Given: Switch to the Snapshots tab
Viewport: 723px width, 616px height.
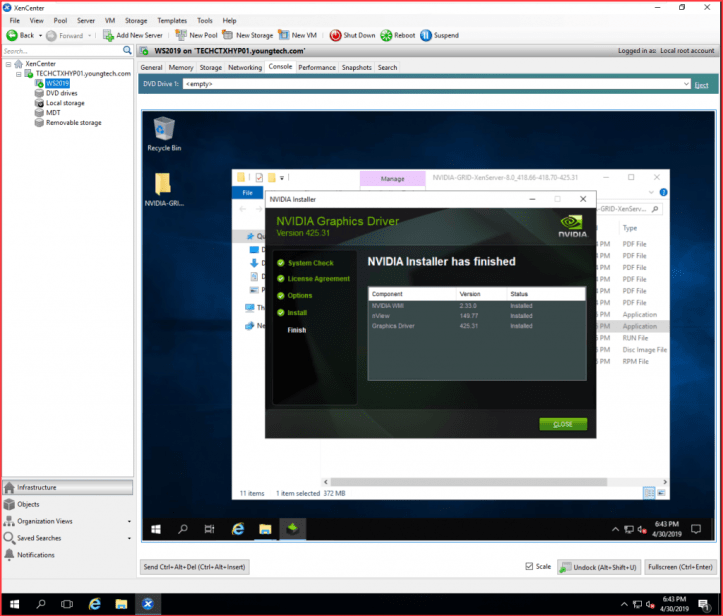Looking at the screenshot, I should 356,67.
